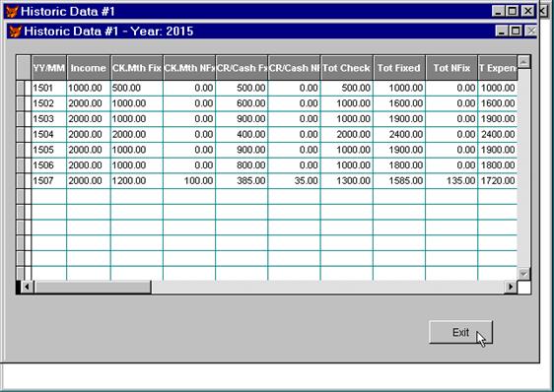Click the fox icon in the Year: 2015 title bar
554x392 pixels.
15,32
